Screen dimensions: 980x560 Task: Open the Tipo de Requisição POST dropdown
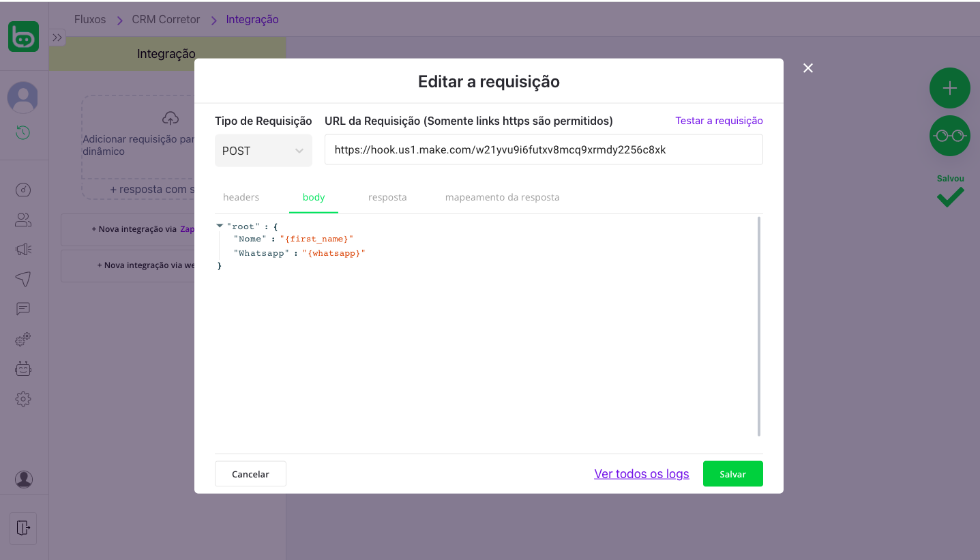tap(263, 151)
